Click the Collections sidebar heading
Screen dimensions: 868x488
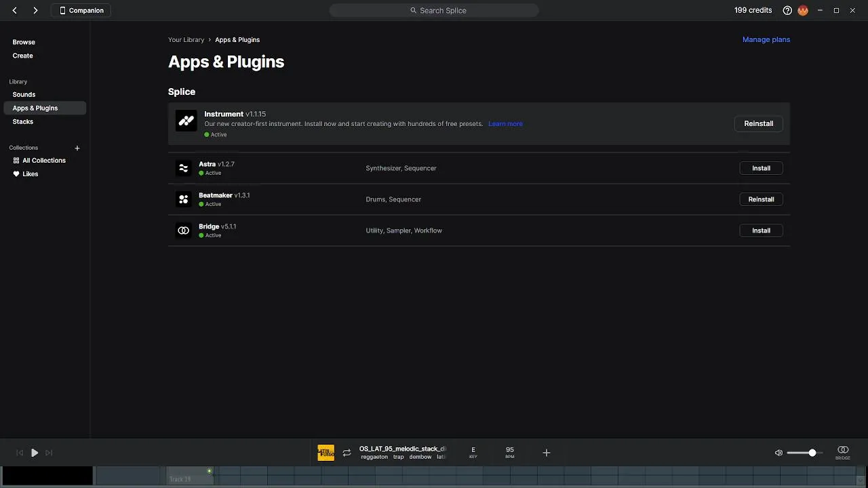pyautogui.click(x=24, y=148)
